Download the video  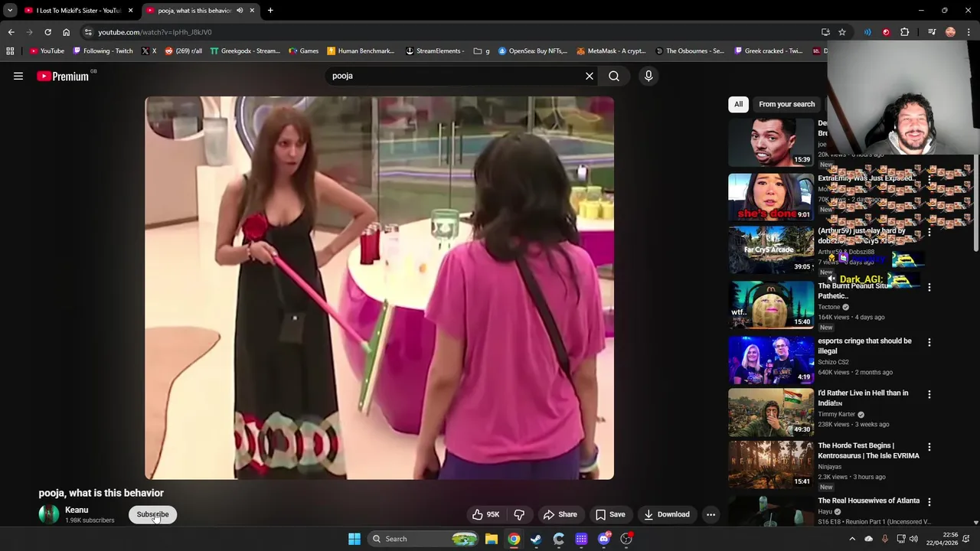click(667, 514)
